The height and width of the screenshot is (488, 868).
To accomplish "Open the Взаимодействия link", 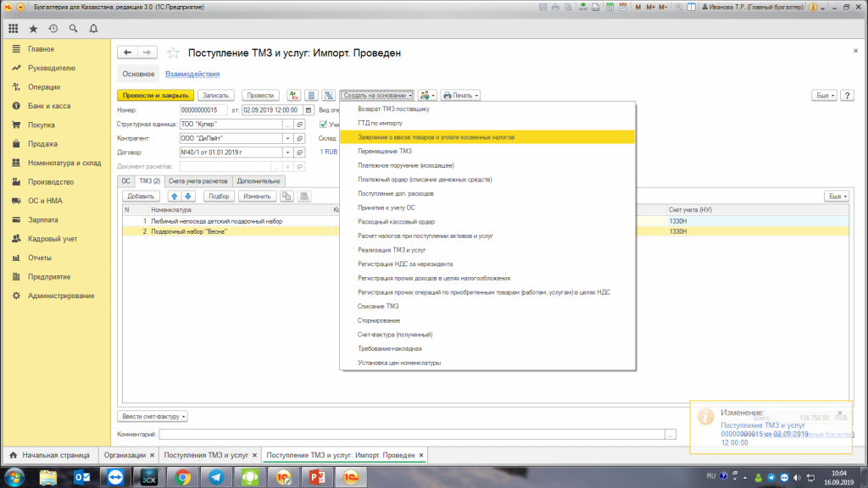I will [x=192, y=75].
